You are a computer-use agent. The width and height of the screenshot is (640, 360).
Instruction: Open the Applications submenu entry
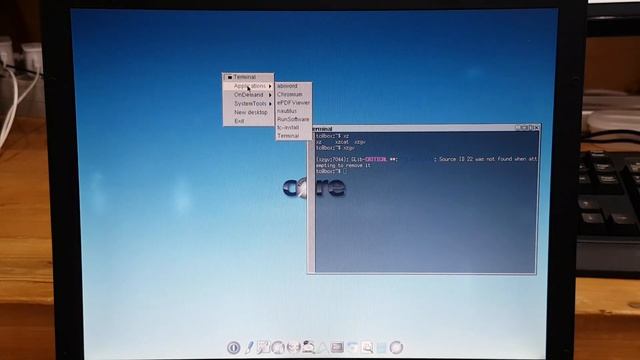tap(249, 86)
